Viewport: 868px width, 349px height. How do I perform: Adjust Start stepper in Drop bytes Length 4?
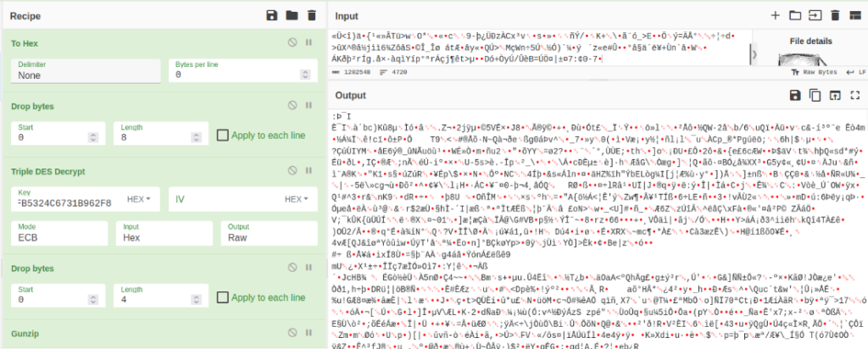pos(93,301)
